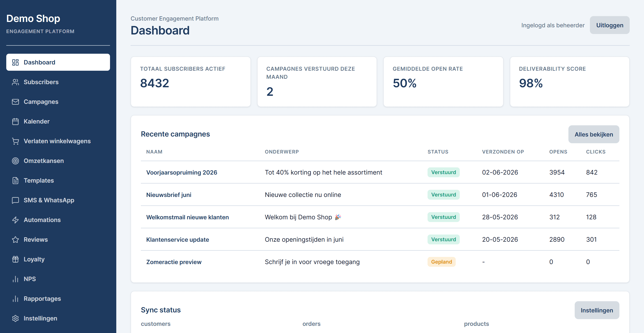Click the 'Welkom bij Demo Shop' subject
Viewport: 644px width, 333px height.
point(303,217)
